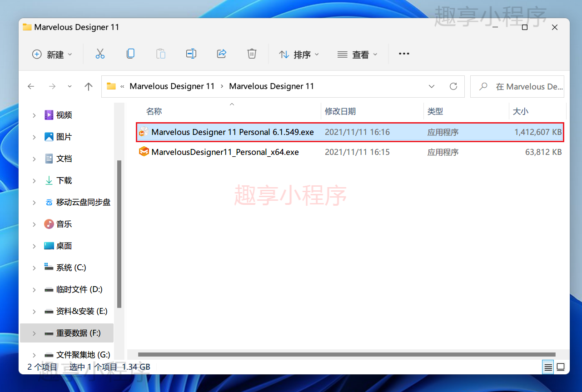Select 系统 (C:) in the sidebar
Image resolution: width=582 pixels, height=392 pixels.
coord(71,268)
